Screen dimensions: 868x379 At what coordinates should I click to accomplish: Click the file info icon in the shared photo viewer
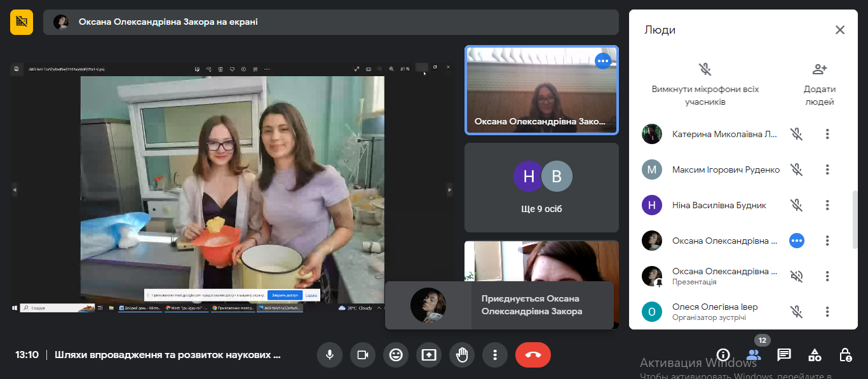(x=243, y=69)
